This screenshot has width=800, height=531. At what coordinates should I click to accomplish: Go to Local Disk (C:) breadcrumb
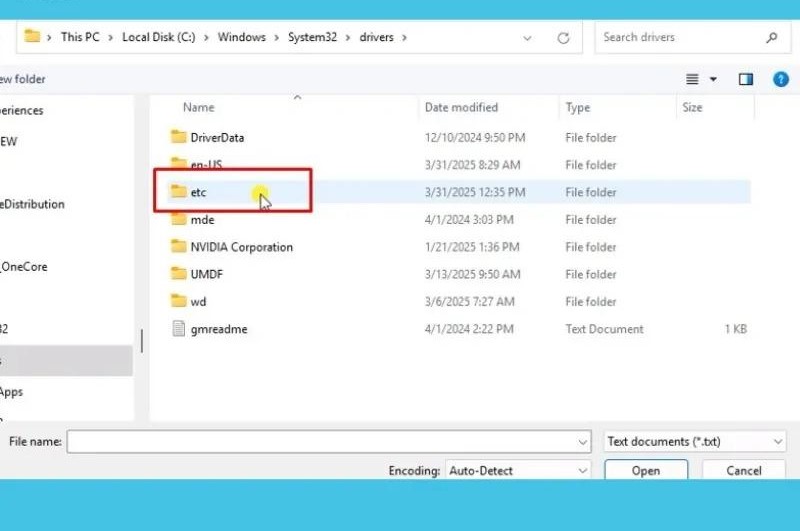click(159, 37)
